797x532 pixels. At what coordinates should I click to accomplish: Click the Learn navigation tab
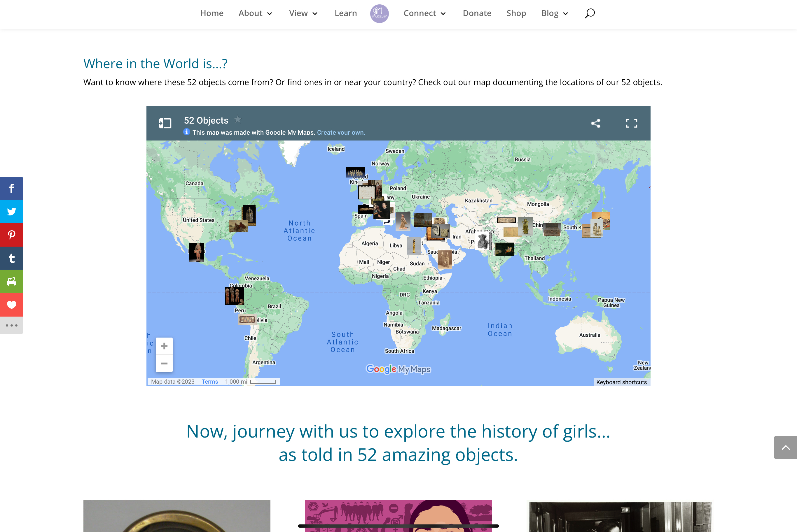345,13
